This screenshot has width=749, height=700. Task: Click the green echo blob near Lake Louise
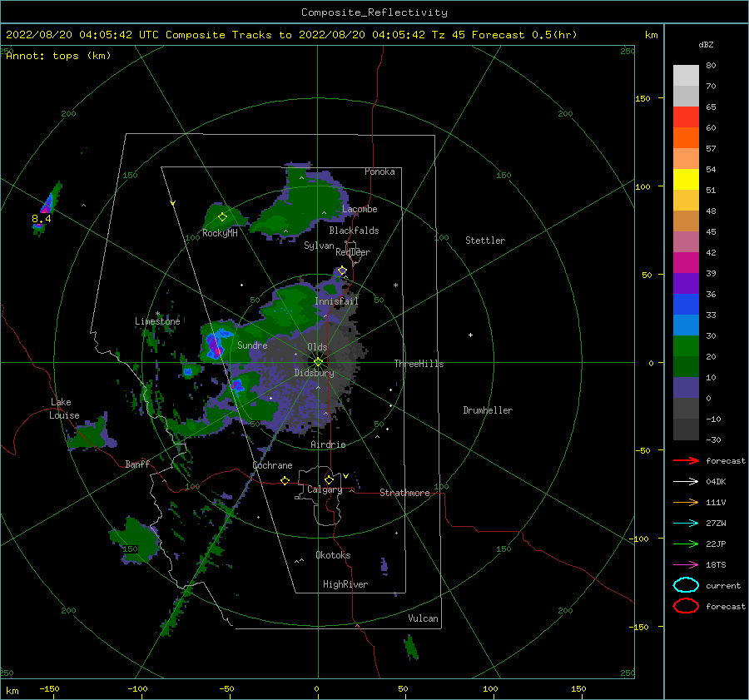[x=90, y=434]
